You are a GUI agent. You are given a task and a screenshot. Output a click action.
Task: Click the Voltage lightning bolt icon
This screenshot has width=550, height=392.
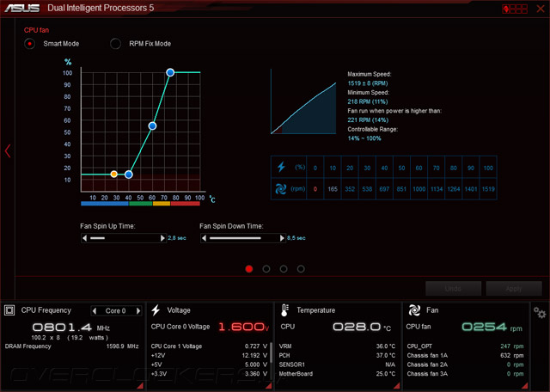pyautogui.click(x=156, y=310)
